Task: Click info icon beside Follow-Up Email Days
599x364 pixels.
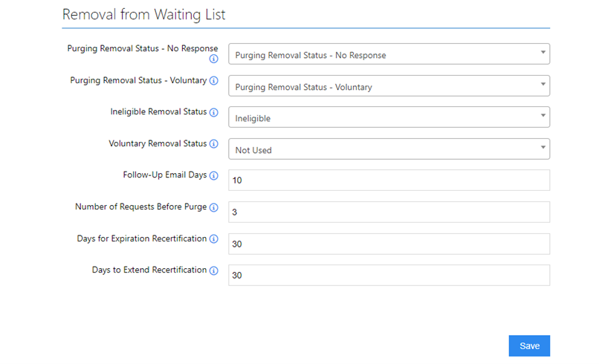Action: pos(213,176)
